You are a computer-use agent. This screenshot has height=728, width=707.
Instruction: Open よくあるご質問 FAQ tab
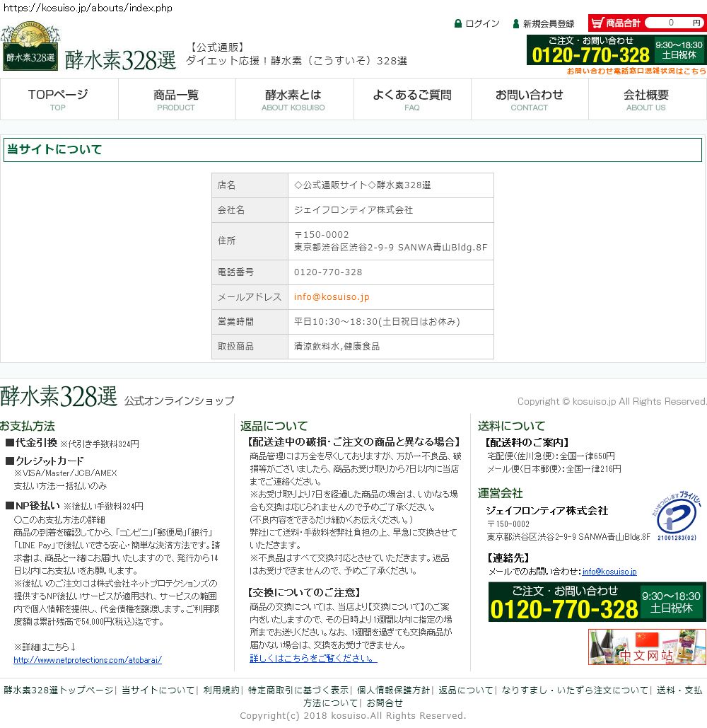(411, 98)
